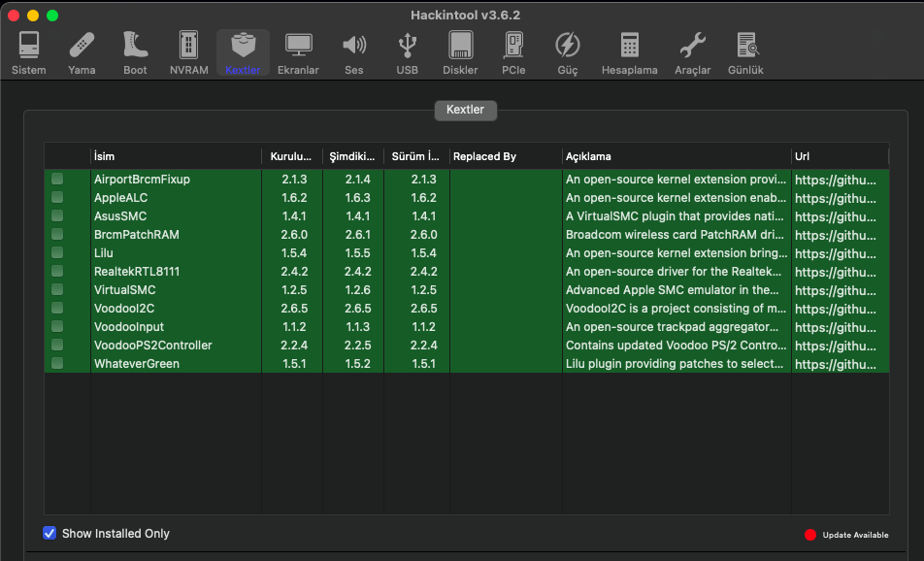Sort the table by İsim column
The image size is (924, 561).
point(175,156)
